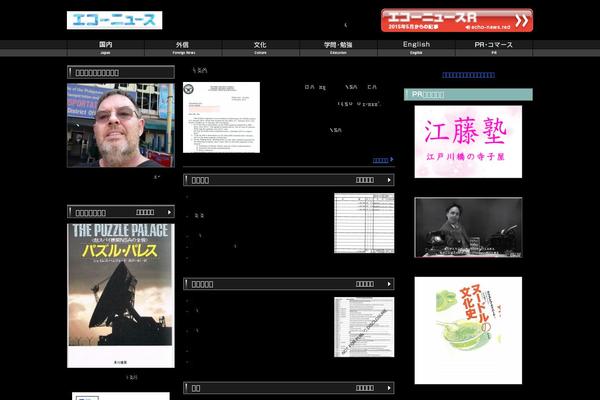Select the 文化 Culture menu tab
Viewport: 600px width, 400px height.
[x=261, y=48]
